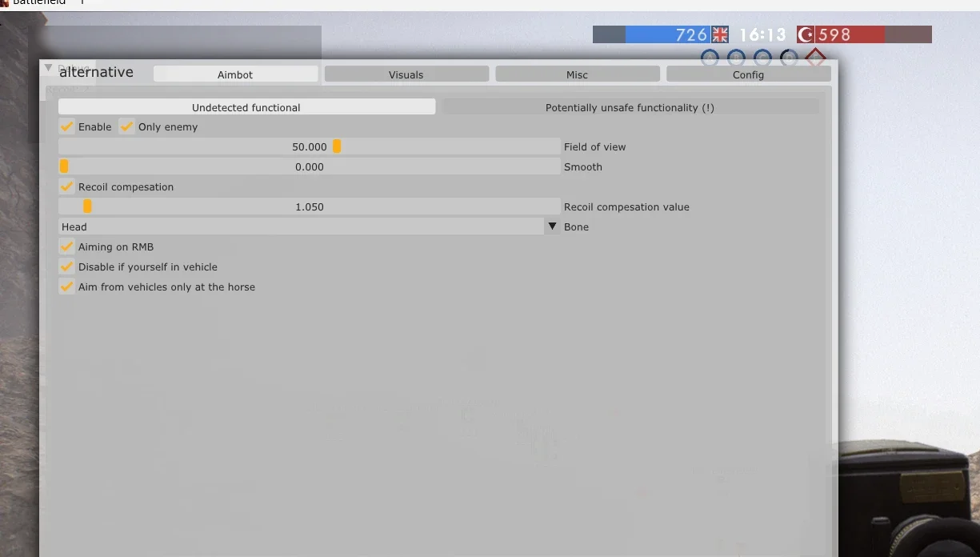This screenshot has height=557, width=980.
Task: Open the Visuals tab
Action: (x=406, y=74)
